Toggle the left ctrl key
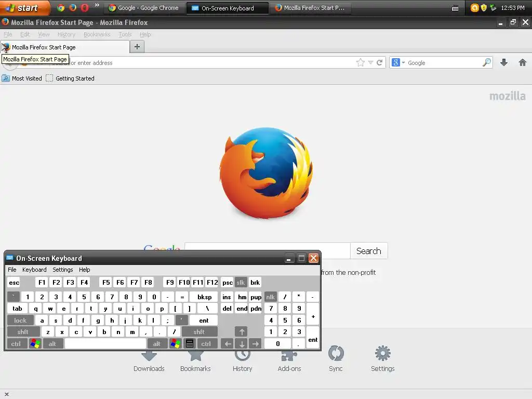 pos(16,344)
